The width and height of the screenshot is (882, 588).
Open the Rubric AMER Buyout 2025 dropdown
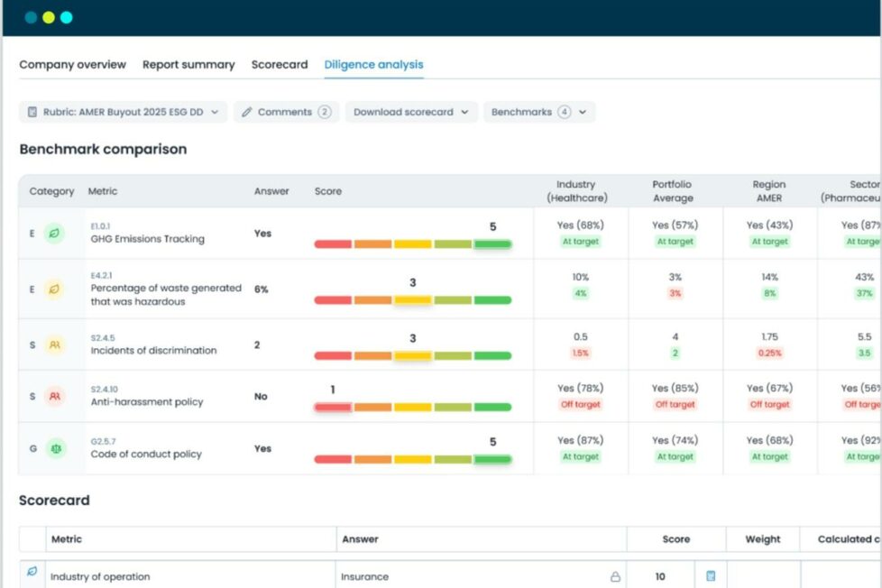pos(123,113)
